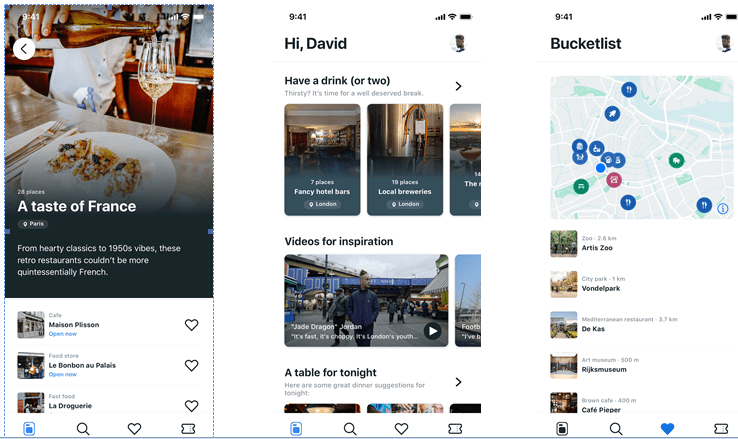Open home tab in A taste of France screen
The width and height of the screenshot is (738, 439).
tap(29, 429)
